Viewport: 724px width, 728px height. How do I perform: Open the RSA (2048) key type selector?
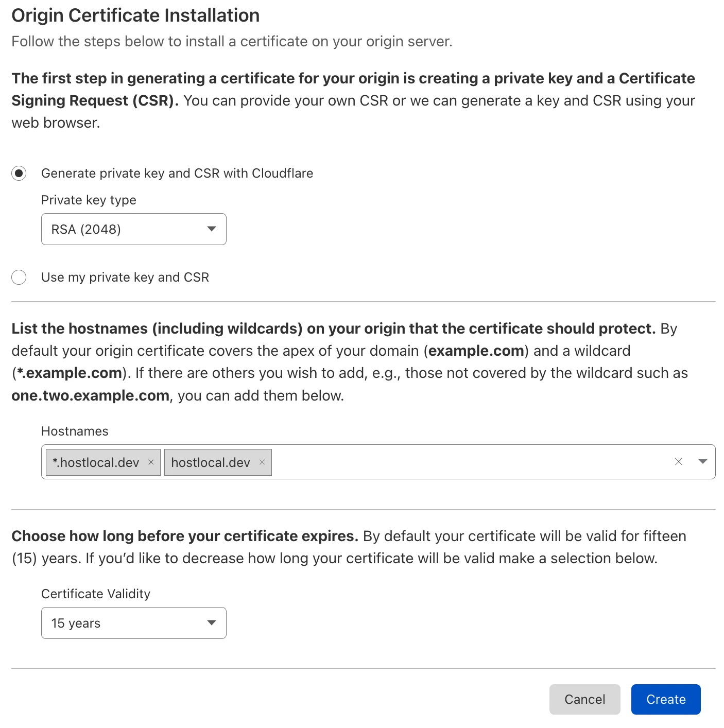[x=133, y=229]
